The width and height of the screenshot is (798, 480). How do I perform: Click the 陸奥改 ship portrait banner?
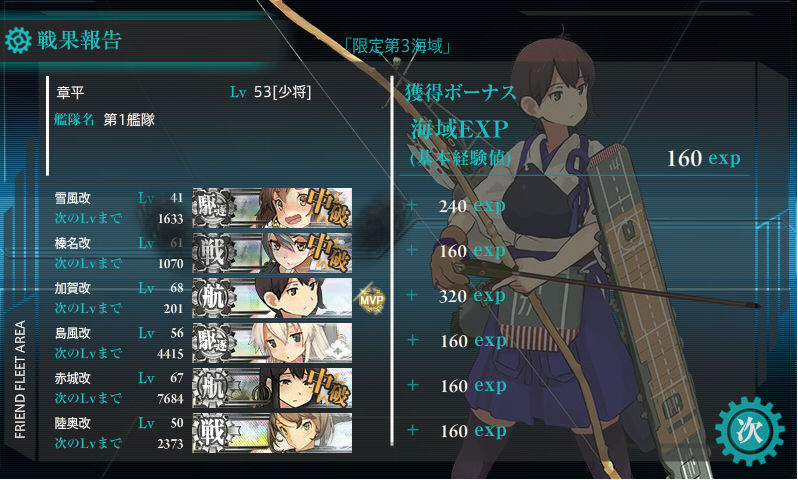272,433
